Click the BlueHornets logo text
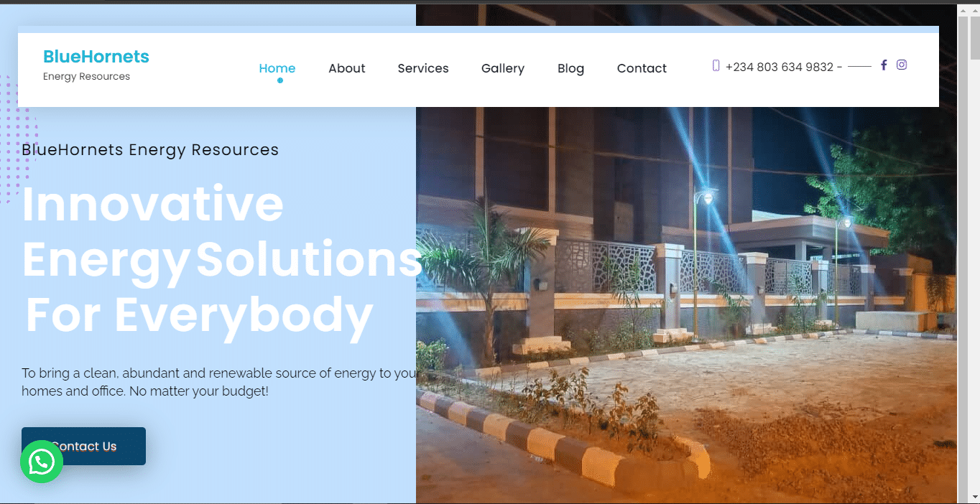980x504 pixels. tap(96, 57)
